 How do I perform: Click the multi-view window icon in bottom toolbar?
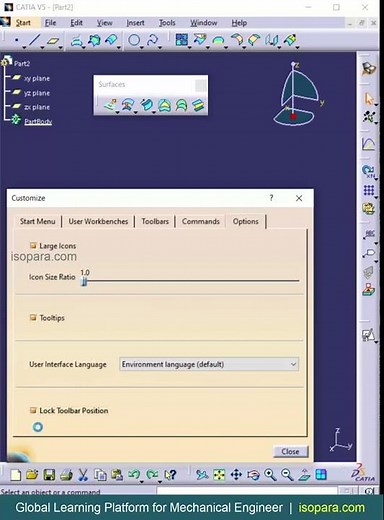point(321,475)
